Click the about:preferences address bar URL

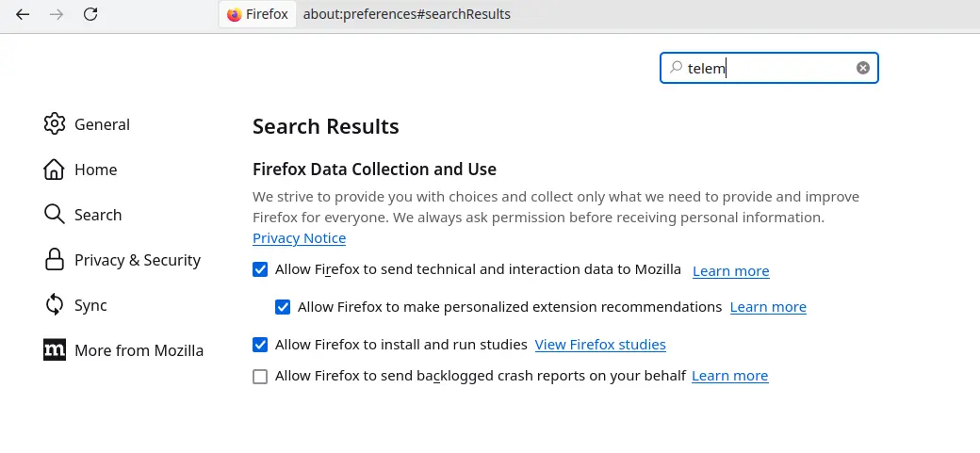pyautogui.click(x=406, y=15)
